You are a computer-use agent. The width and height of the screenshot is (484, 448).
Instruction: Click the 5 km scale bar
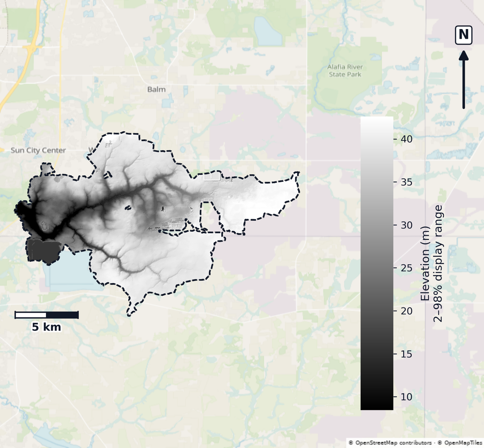point(46,314)
